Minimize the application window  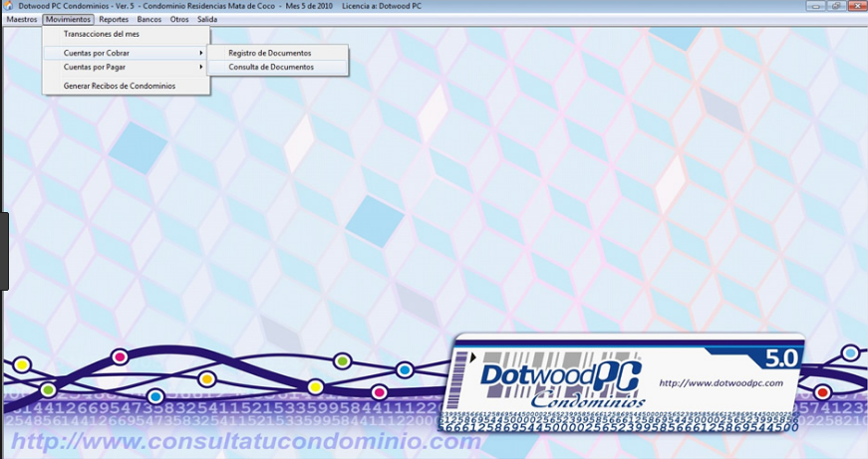coord(816,6)
